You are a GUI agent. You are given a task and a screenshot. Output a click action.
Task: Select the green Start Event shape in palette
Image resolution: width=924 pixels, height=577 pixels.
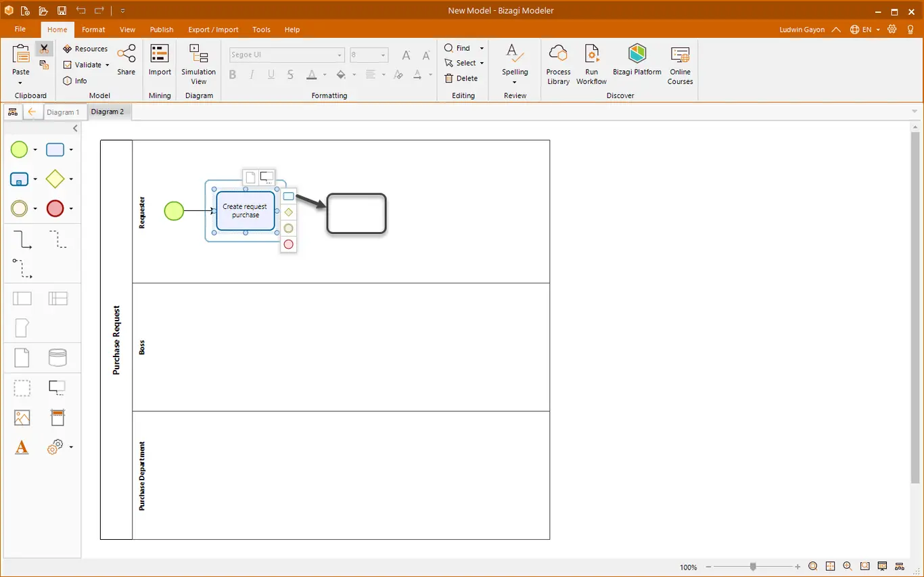click(20, 149)
